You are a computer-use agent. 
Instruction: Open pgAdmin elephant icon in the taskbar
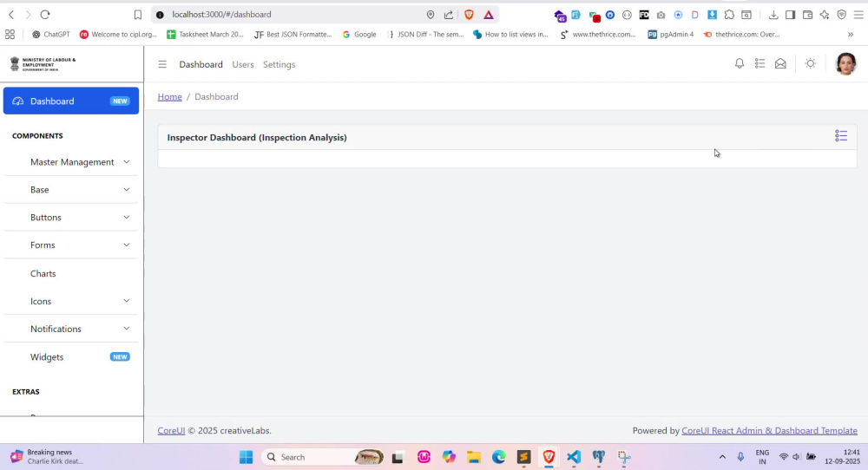[598, 457]
